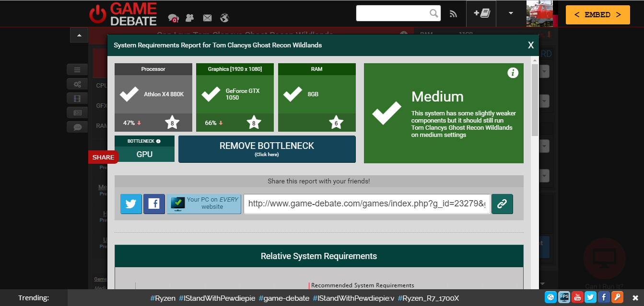Share report via Facebook button
Image resolution: width=644 pixels, height=306 pixels.
point(154,204)
